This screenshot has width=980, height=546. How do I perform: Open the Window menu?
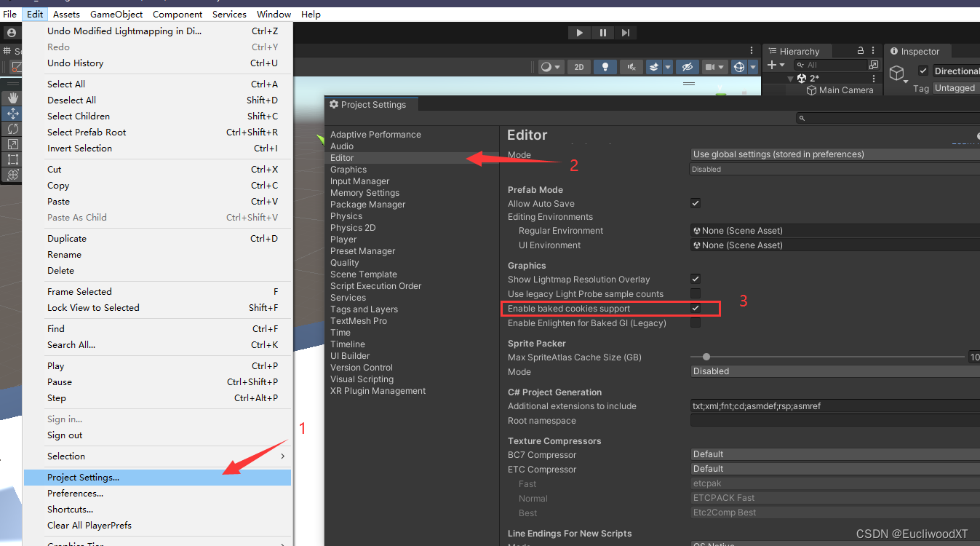(274, 14)
